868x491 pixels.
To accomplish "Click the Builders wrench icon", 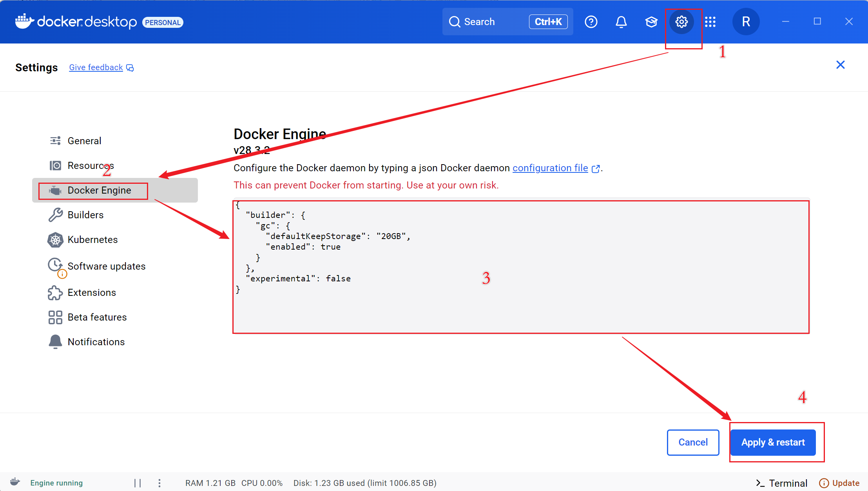I will (55, 215).
